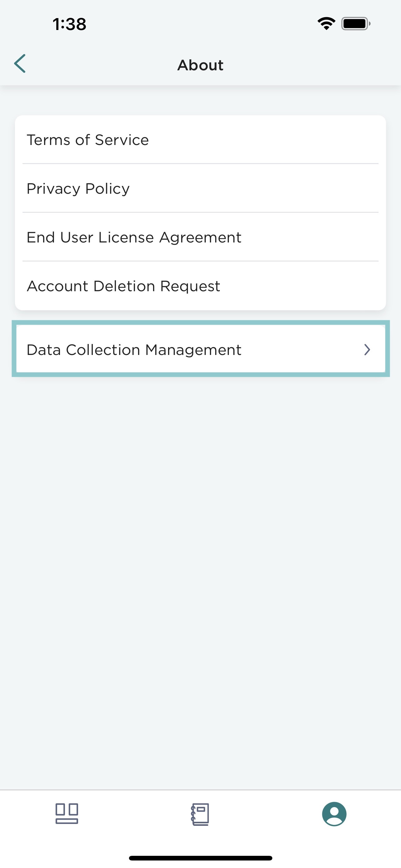
Task: Click empty area below Data Collection Management
Action: click(x=200, y=573)
